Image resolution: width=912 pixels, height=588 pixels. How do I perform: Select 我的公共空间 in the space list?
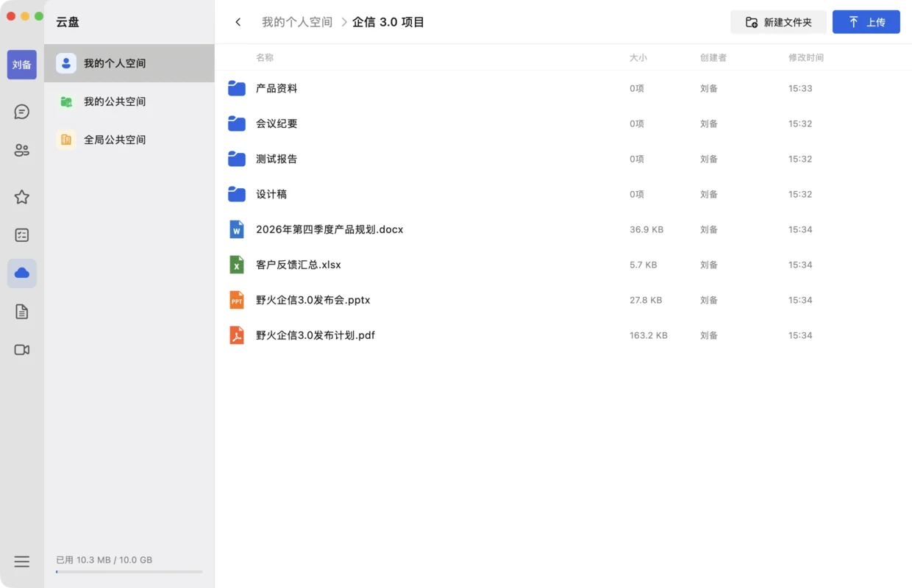[129, 101]
